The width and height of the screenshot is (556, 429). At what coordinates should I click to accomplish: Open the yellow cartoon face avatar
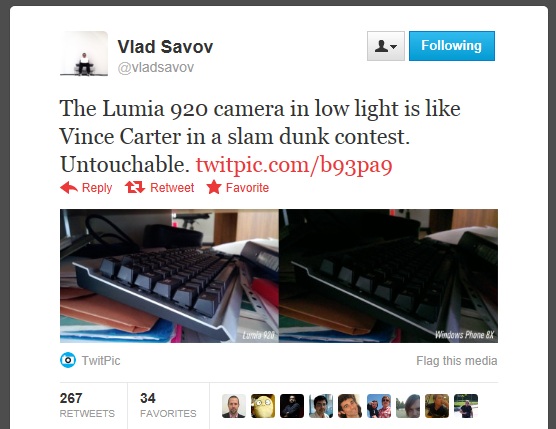(x=263, y=406)
